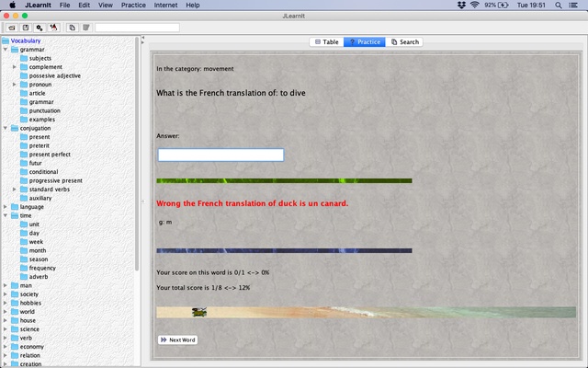The height and width of the screenshot is (368, 588).
Task: Open the Apple menu
Action: point(12,5)
